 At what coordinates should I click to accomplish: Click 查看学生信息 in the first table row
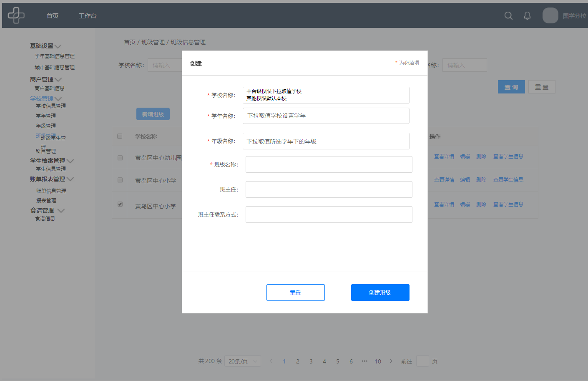(508, 156)
